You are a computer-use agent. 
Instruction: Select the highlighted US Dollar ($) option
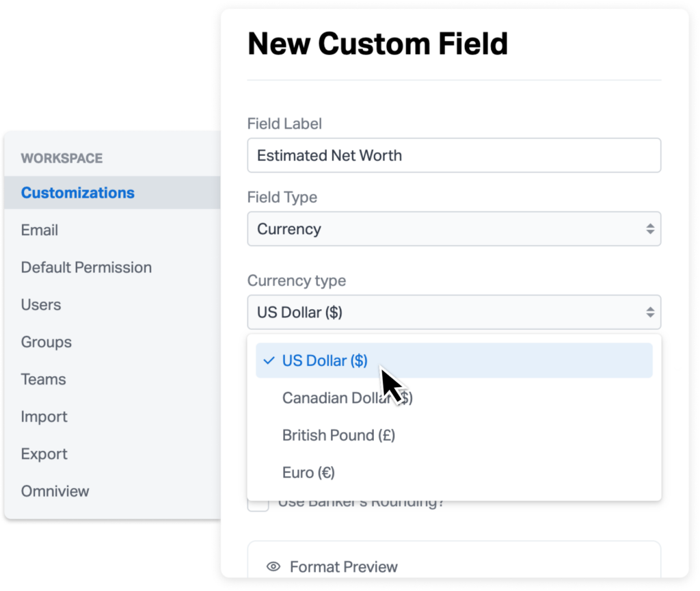[454, 360]
